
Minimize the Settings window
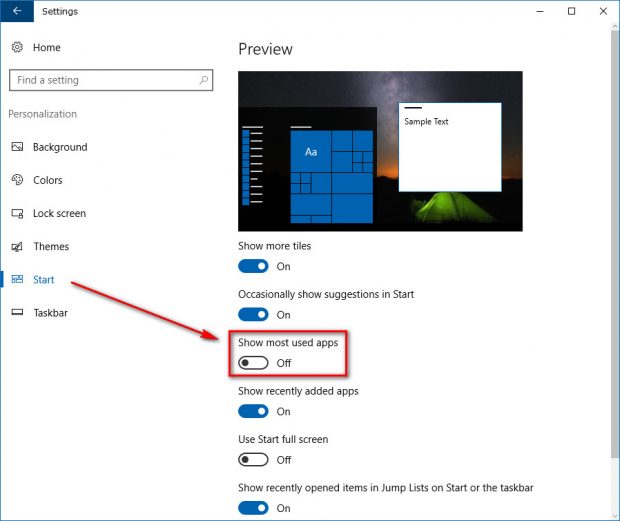pyautogui.click(x=540, y=11)
